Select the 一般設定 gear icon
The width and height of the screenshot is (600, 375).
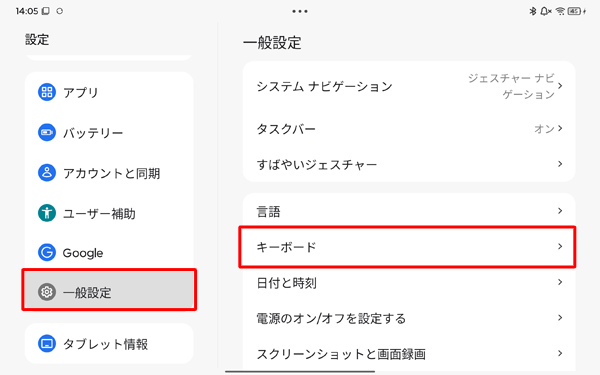tap(47, 292)
